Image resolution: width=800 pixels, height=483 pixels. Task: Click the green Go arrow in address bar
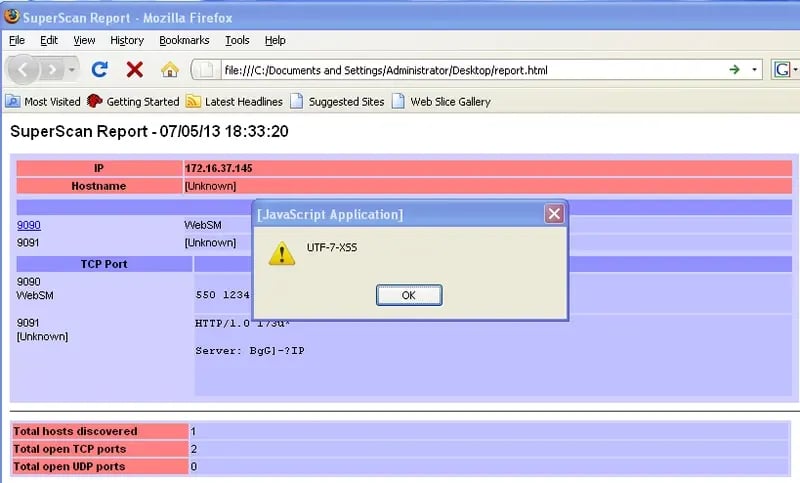pos(735,70)
